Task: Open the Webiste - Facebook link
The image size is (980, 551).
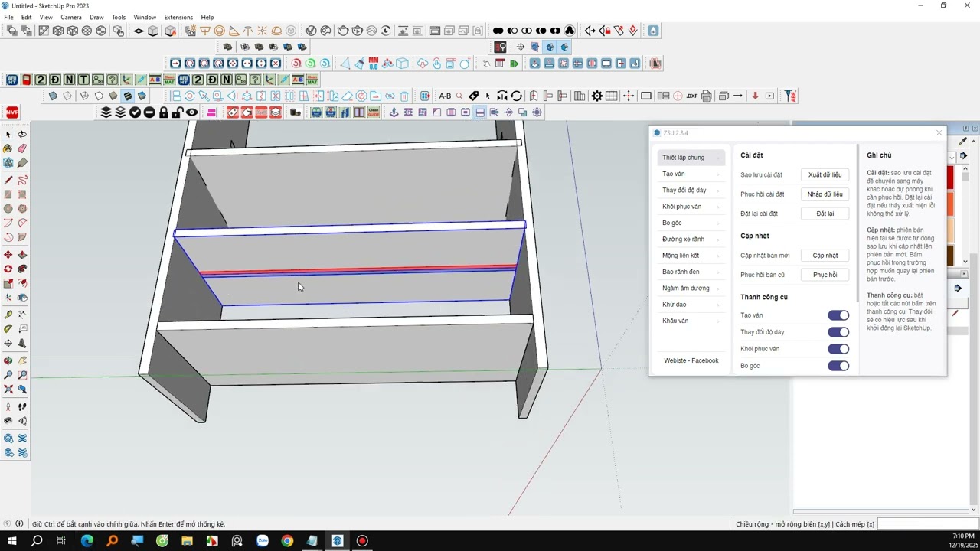Action: [x=691, y=360]
